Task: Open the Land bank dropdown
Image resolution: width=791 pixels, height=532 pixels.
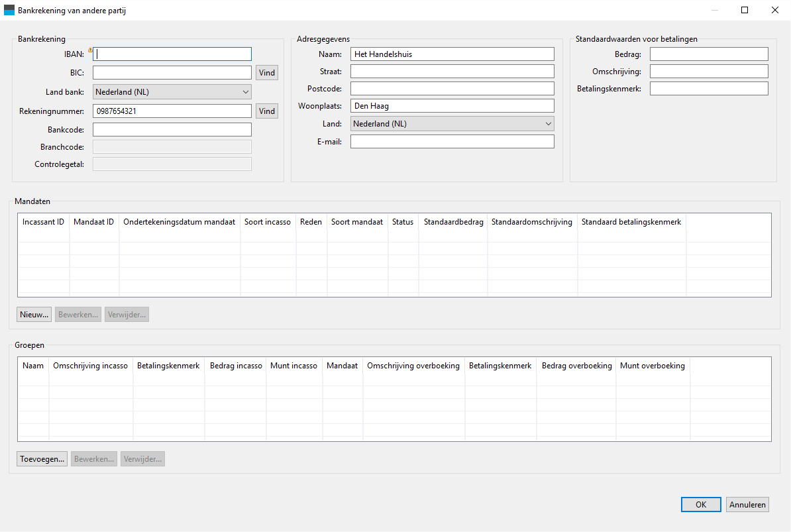Action: tap(172, 92)
